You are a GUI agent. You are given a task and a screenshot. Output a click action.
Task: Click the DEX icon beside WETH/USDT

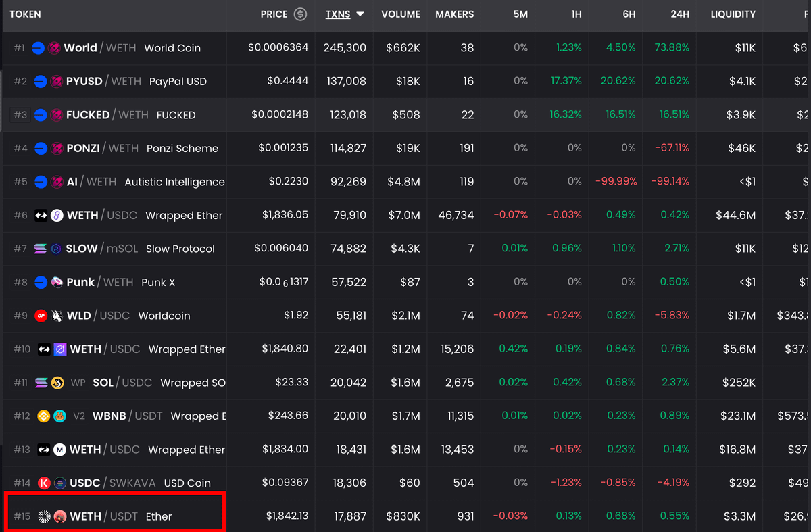[x=59, y=516]
